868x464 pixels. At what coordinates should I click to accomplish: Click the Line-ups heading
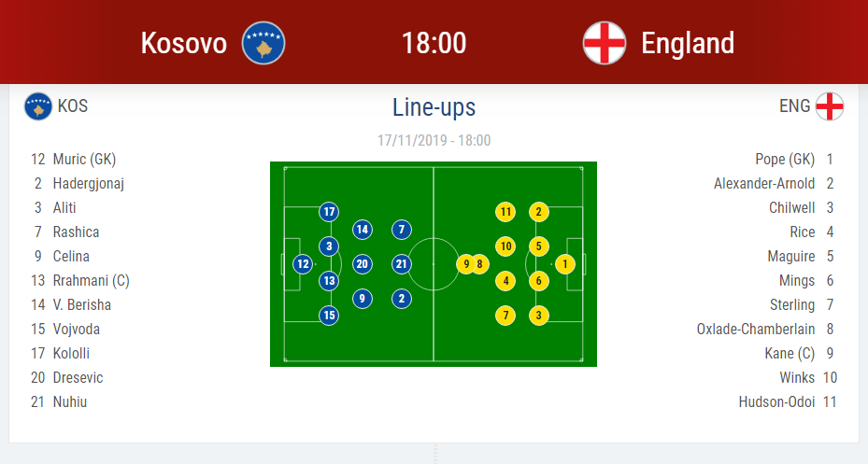click(434, 107)
